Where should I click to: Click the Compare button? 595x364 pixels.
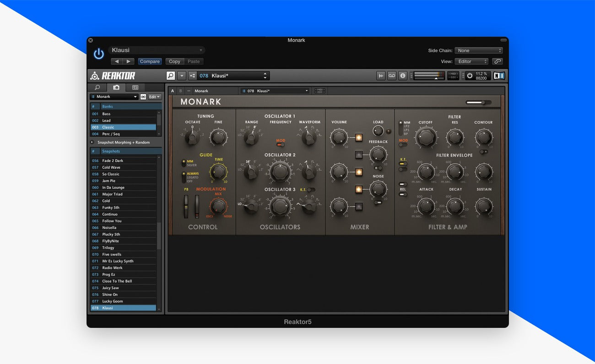click(x=150, y=61)
